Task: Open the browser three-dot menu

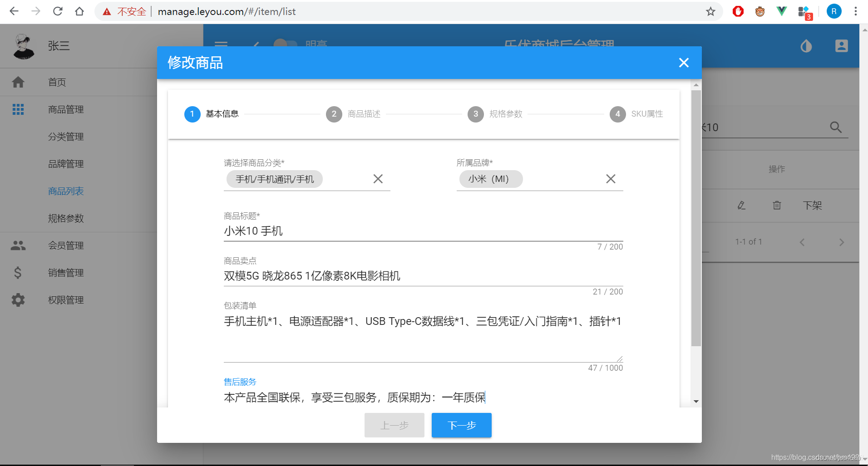Action: 856,11
